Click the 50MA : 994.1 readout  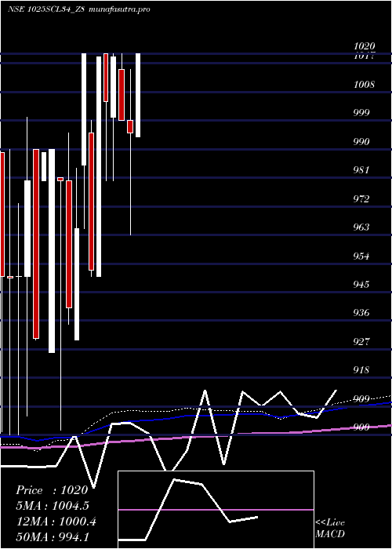(53, 537)
